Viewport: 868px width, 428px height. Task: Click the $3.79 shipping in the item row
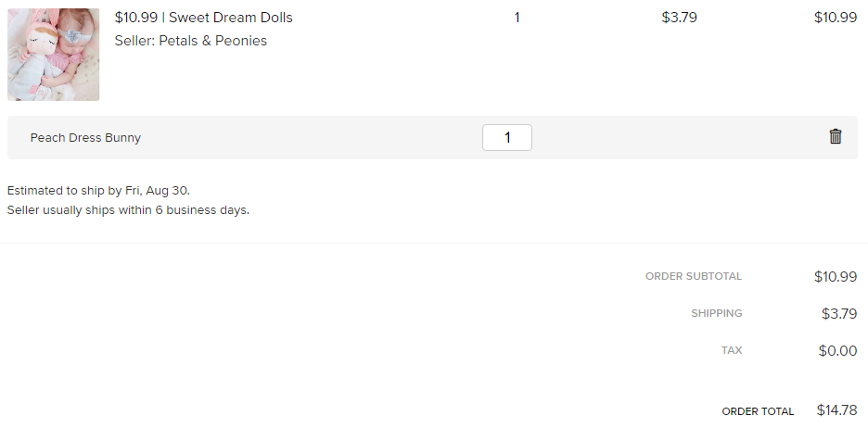coord(679,18)
